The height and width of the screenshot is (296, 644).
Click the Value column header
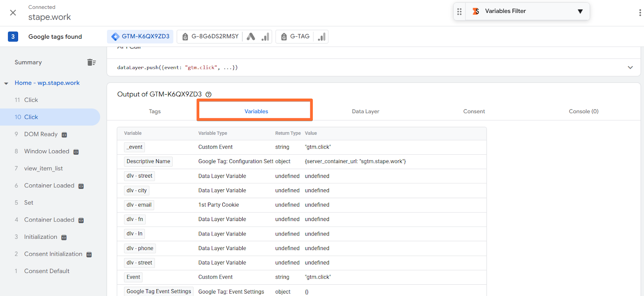(x=311, y=133)
